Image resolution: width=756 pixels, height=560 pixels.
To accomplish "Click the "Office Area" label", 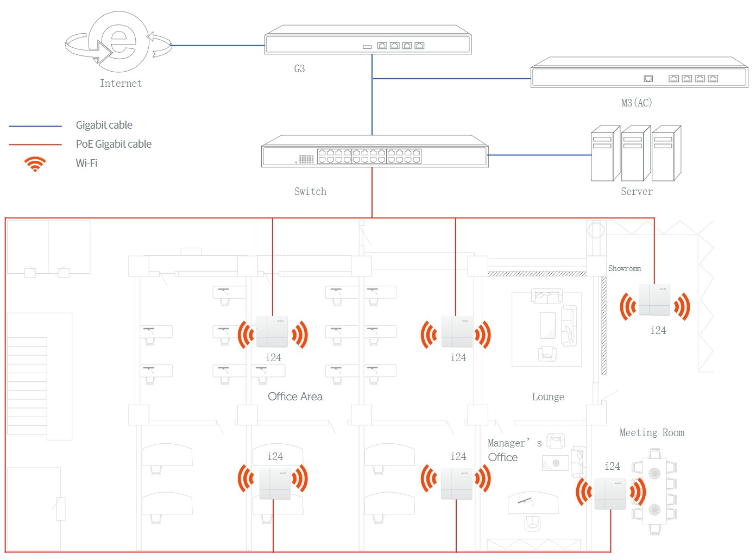I will pos(295,397).
